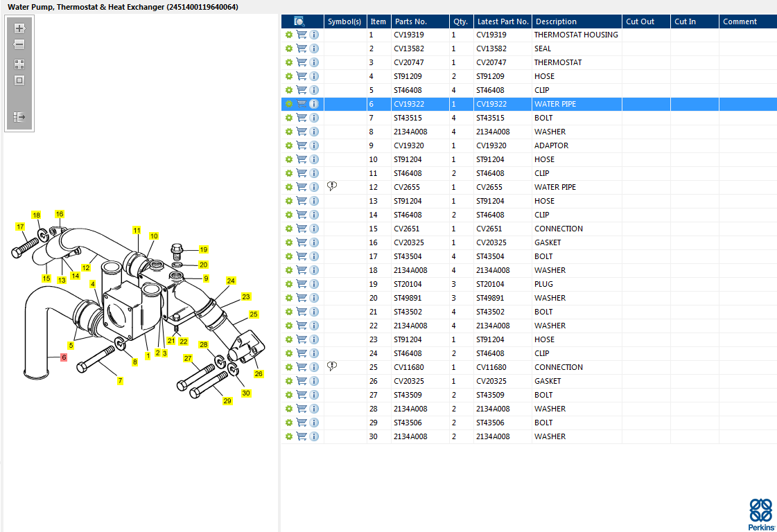Click the search icon in table header
The image size is (777, 532).
click(299, 21)
